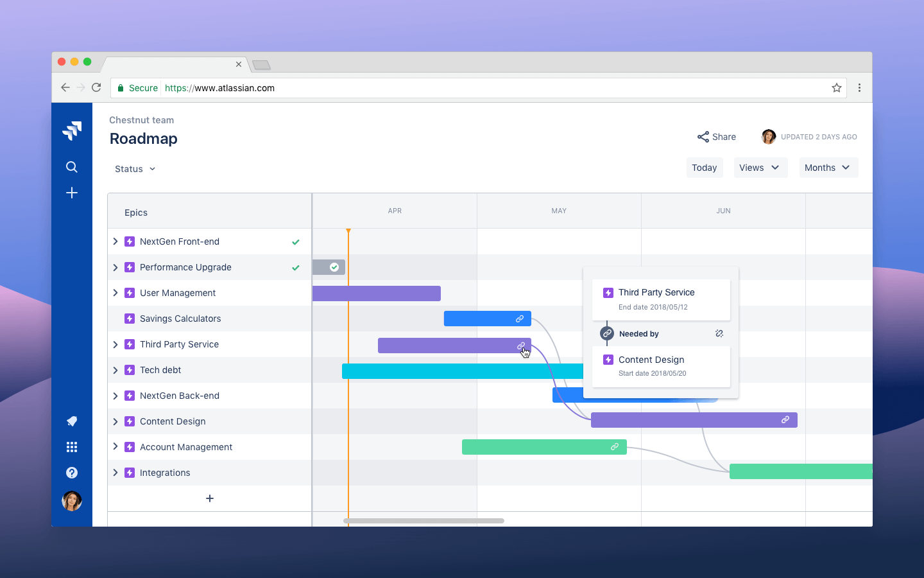Viewport: 924px width, 578px height.
Task: Click the plus icon to create new item
Action: [71, 193]
